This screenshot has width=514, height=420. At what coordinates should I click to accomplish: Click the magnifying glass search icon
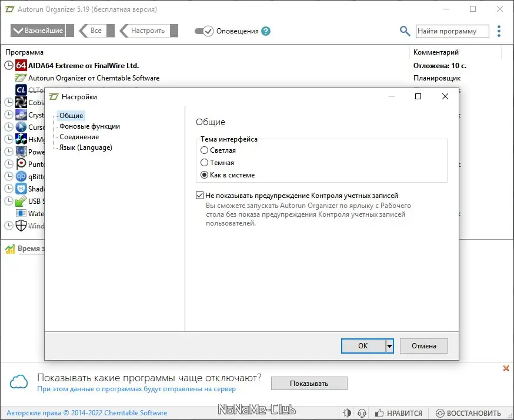click(405, 31)
